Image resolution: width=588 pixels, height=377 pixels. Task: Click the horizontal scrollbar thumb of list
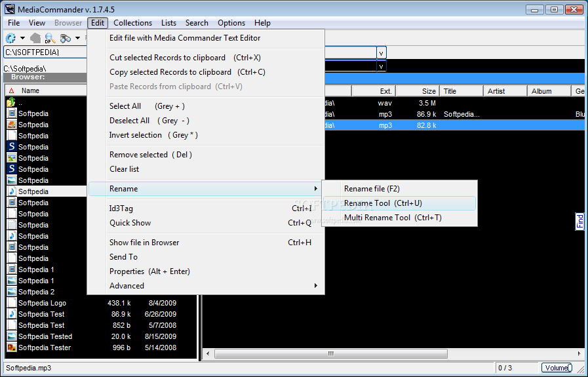click(x=331, y=354)
